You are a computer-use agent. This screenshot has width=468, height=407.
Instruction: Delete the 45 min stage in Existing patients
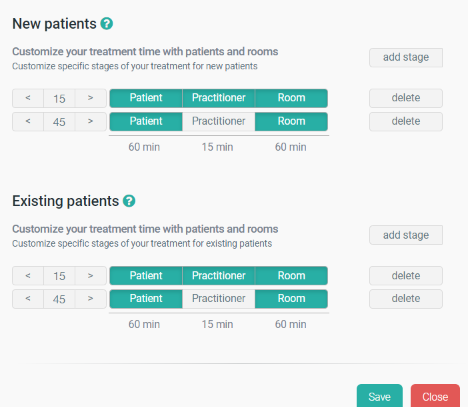point(406,299)
